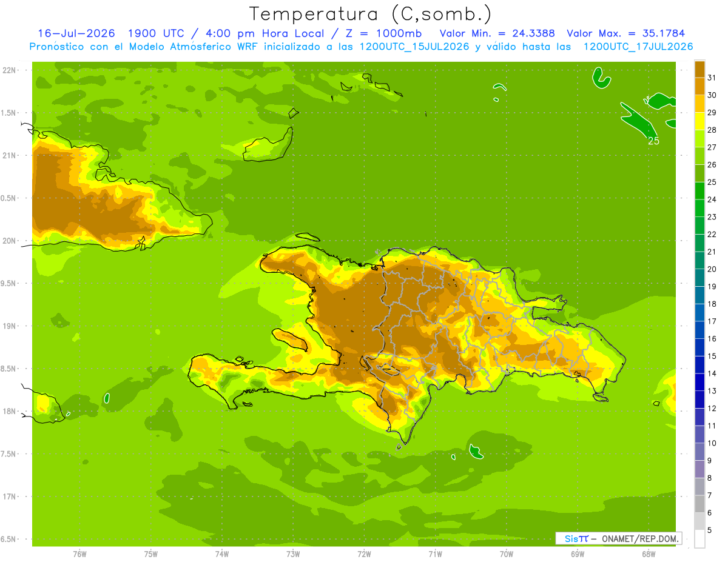The height and width of the screenshot is (562, 728).
Task: Click the '19N' latitude axis label
Action: (x=10, y=326)
